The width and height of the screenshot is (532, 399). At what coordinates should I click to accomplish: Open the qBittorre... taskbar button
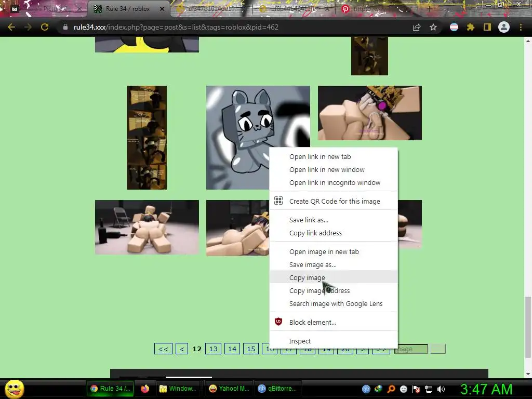click(277, 389)
